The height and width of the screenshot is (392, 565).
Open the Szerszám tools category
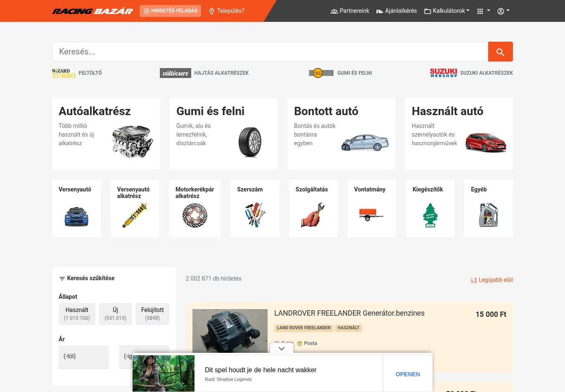(254, 208)
